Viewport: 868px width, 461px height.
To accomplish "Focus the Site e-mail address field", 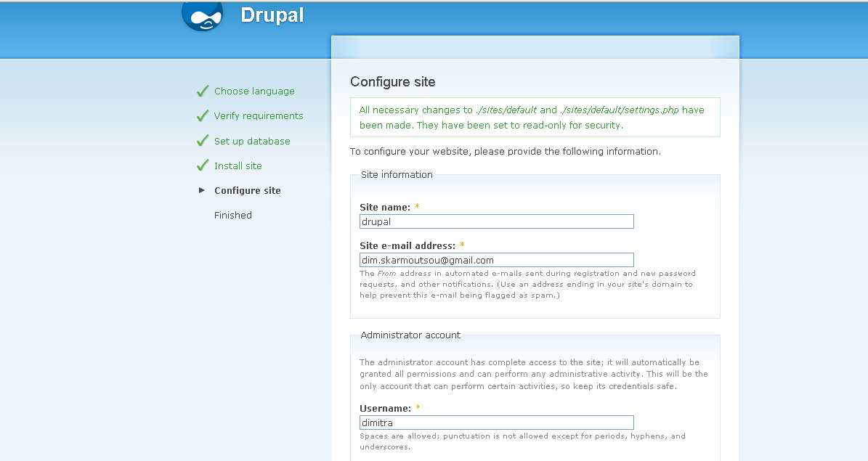I will (x=497, y=260).
